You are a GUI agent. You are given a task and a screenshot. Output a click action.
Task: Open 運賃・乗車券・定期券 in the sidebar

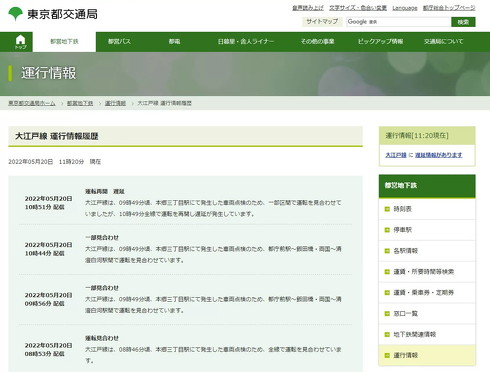click(427, 293)
